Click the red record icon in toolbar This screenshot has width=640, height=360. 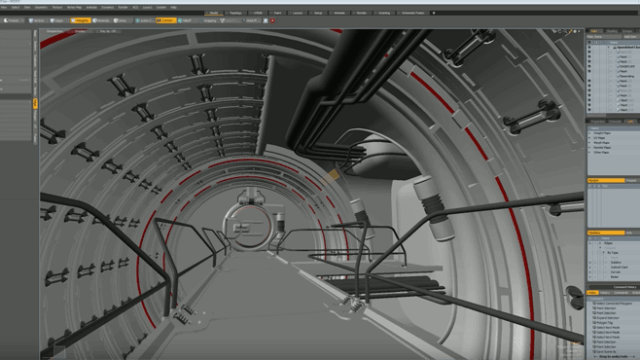(273, 20)
